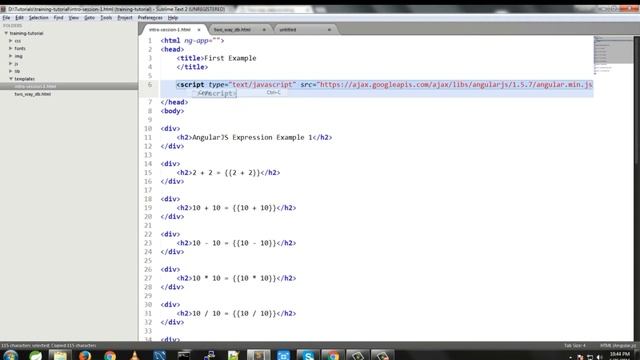Click the body tag on line 8
The width and height of the screenshot is (640, 360).
point(172,111)
